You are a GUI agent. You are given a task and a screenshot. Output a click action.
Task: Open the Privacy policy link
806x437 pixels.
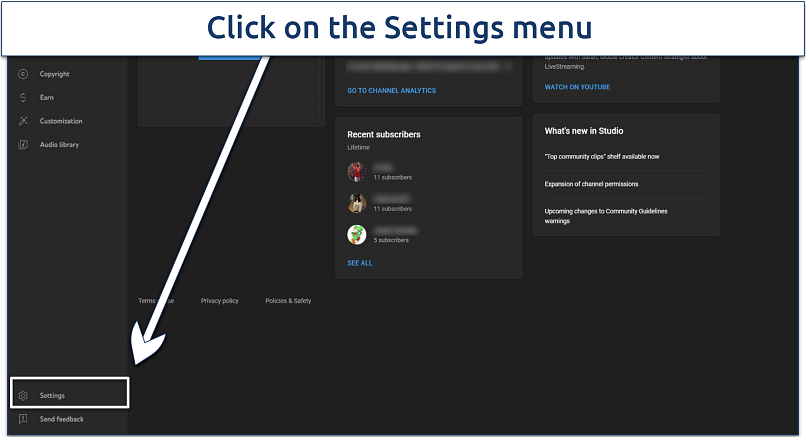click(219, 301)
